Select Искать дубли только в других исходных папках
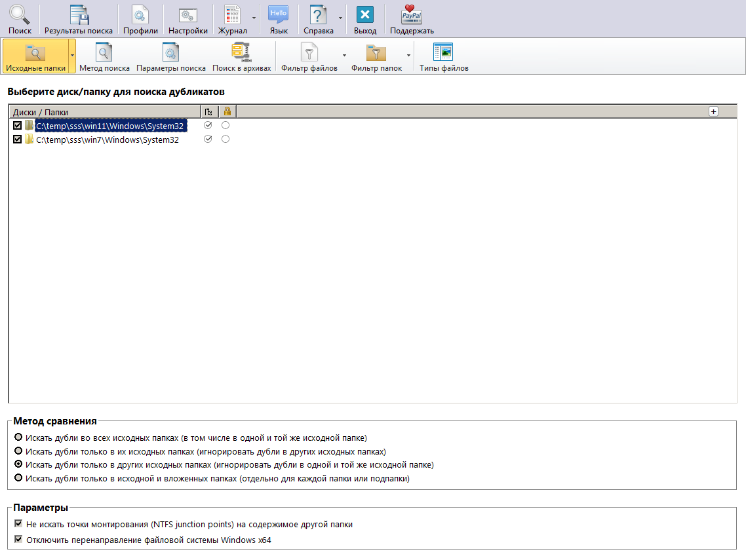Viewport: 746px width, 560px height. (18, 464)
